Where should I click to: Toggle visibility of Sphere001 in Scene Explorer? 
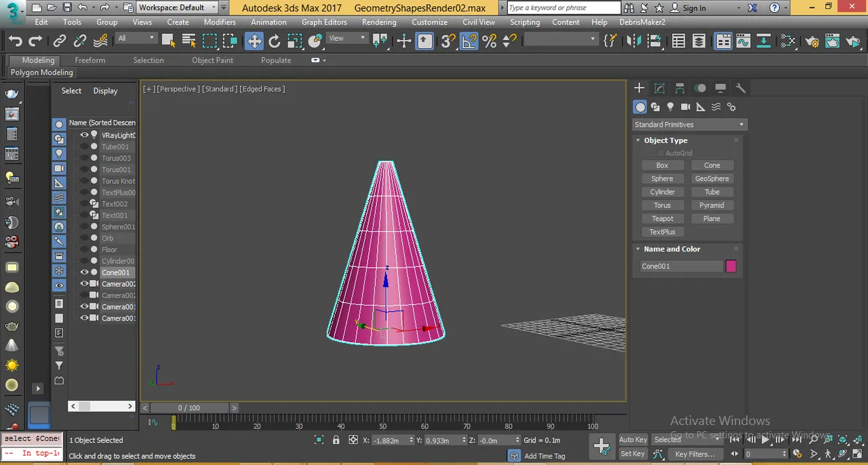point(85,227)
